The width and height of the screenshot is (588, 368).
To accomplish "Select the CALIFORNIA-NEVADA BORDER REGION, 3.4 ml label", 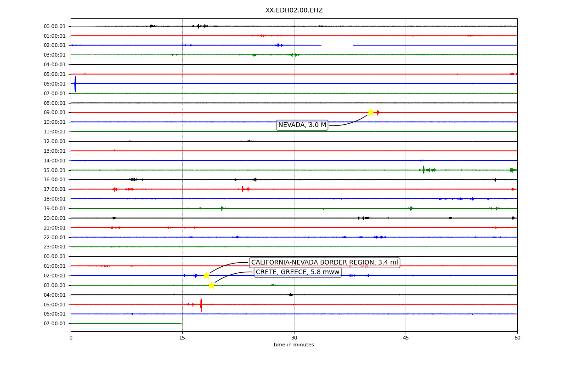I will (325, 263).
